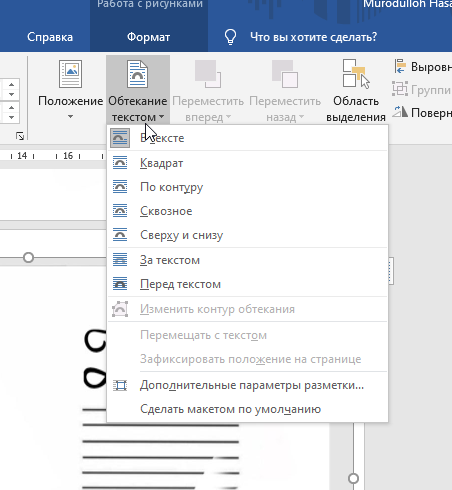Viewport: 452px width, 490px height.
Task: Collapse the Обтекание текстом dropdown
Action: (x=138, y=89)
